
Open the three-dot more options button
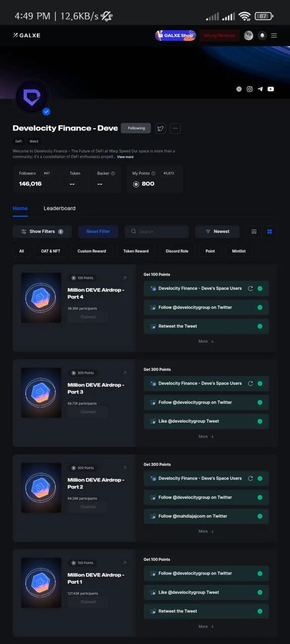tap(175, 128)
